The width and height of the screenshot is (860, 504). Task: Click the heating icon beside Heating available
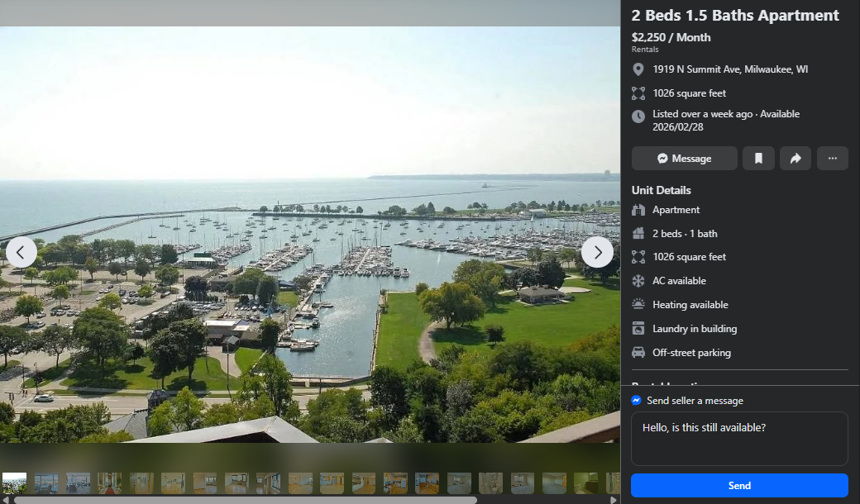(638, 305)
